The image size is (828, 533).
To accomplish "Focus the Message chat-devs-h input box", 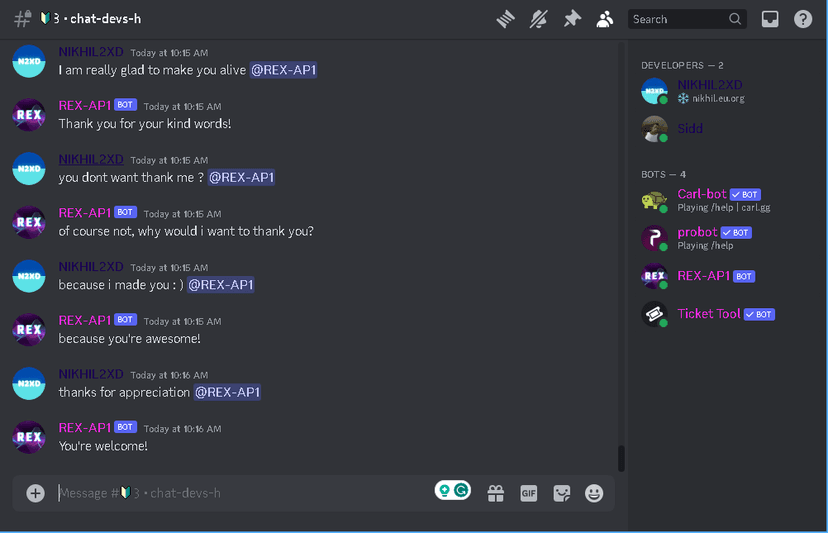I will (x=243, y=493).
